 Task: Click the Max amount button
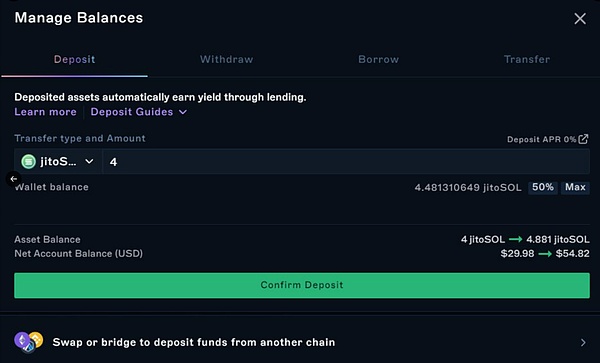click(x=575, y=187)
